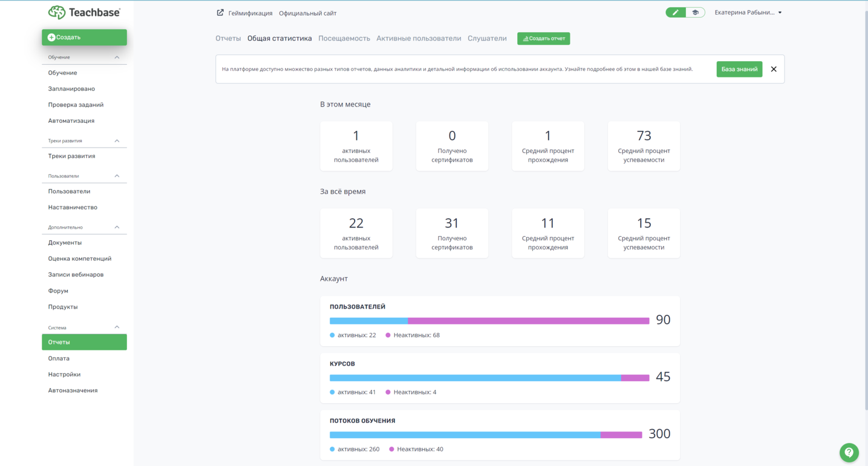The height and width of the screenshot is (466, 868).
Task: Collapse the Дополнительно sidebar section
Action: click(x=117, y=227)
